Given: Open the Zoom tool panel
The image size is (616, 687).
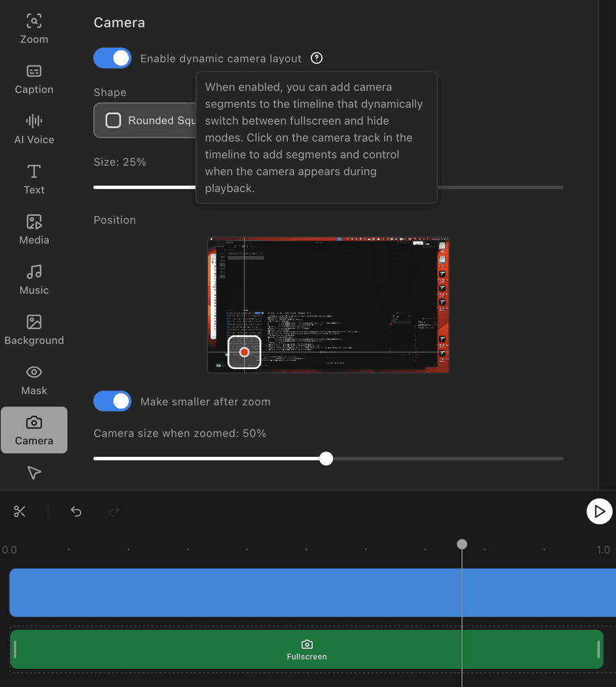Looking at the screenshot, I should pyautogui.click(x=34, y=29).
